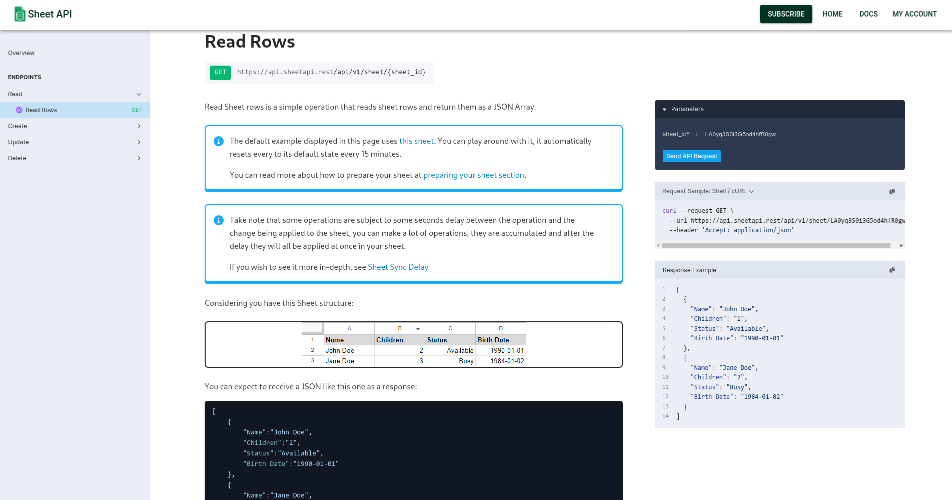The width and height of the screenshot is (952, 500).
Task: Click the GET method badge beside the URL
Action: (x=220, y=72)
